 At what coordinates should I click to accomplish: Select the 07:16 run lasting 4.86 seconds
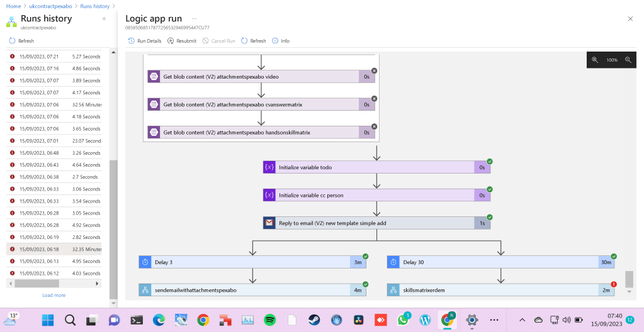(x=54, y=69)
